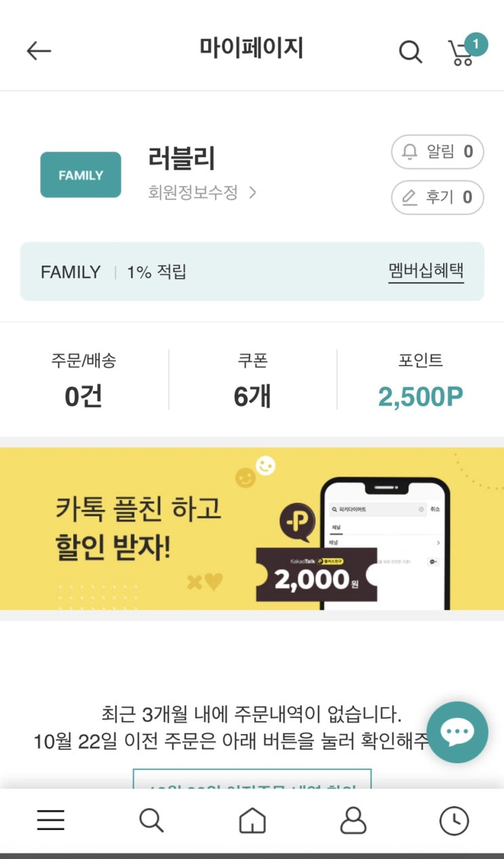Open the 멤버십혜택 link
The height and width of the screenshot is (859, 504).
click(x=426, y=271)
